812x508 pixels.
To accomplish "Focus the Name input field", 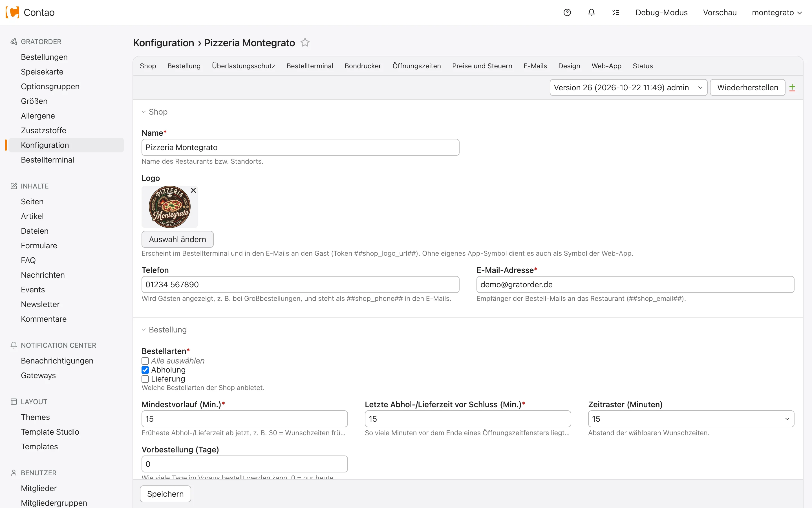I will coord(300,148).
